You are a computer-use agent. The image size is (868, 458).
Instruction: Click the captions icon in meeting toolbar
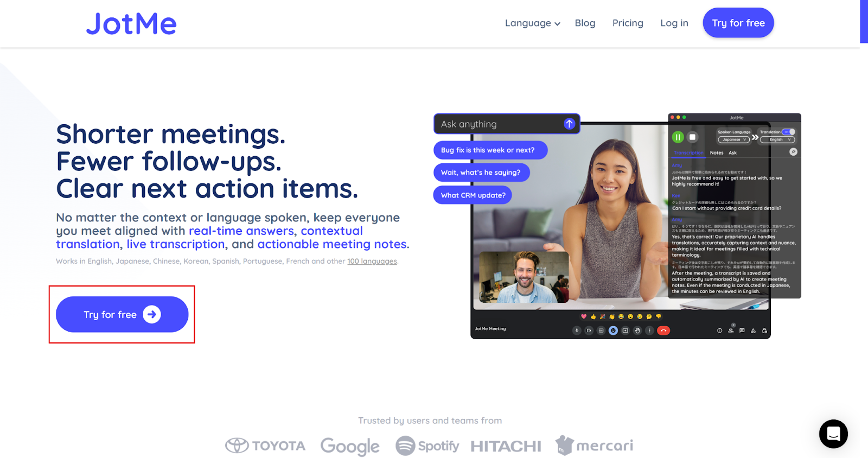click(x=601, y=330)
